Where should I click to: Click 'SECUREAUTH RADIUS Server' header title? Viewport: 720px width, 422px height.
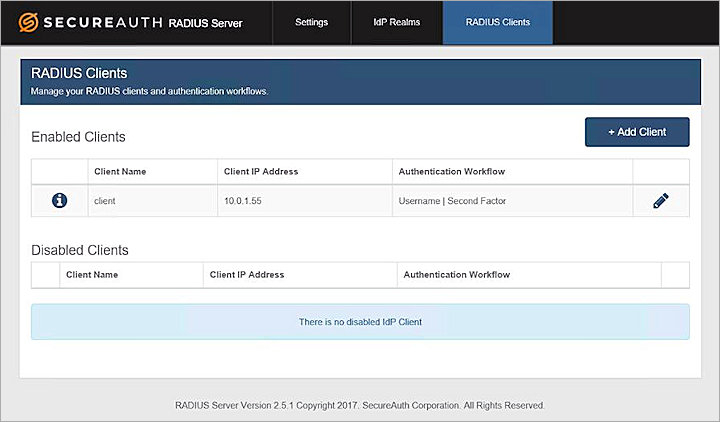coord(143,23)
